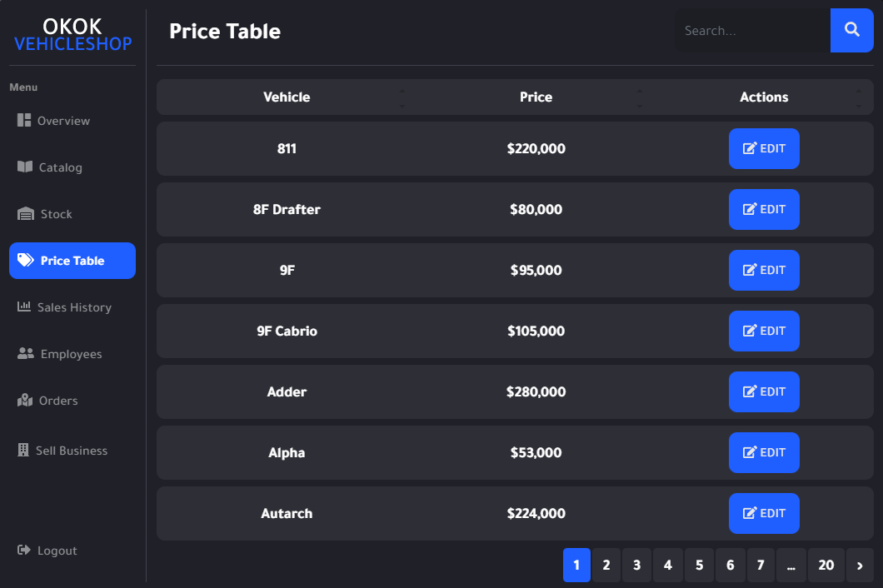This screenshot has width=883, height=588.
Task: Edit the Autarch vehicle price
Action: click(764, 514)
